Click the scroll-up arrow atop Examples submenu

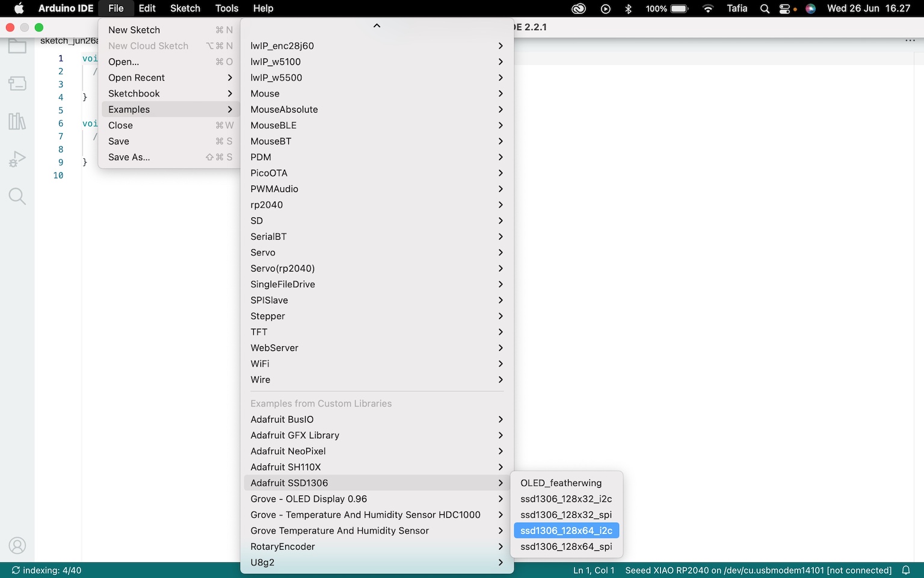click(x=377, y=26)
